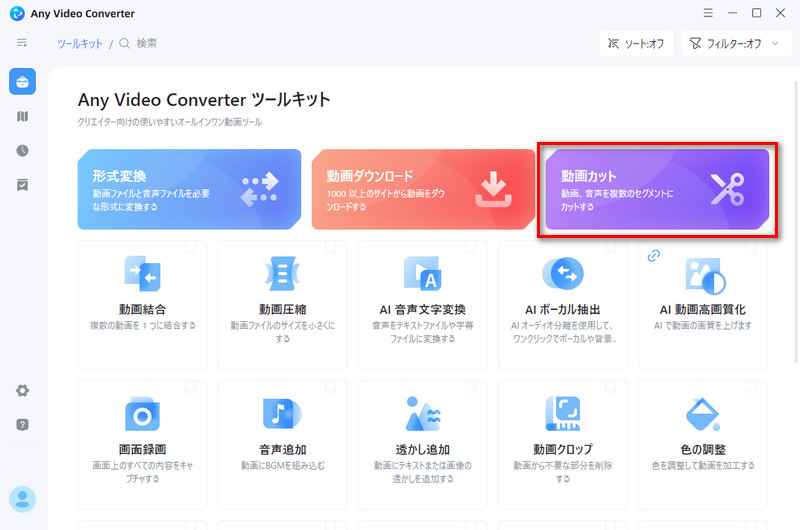The height and width of the screenshot is (530, 800).
Task: Select the AI 音声文字変換 tool icon
Action: (x=423, y=273)
